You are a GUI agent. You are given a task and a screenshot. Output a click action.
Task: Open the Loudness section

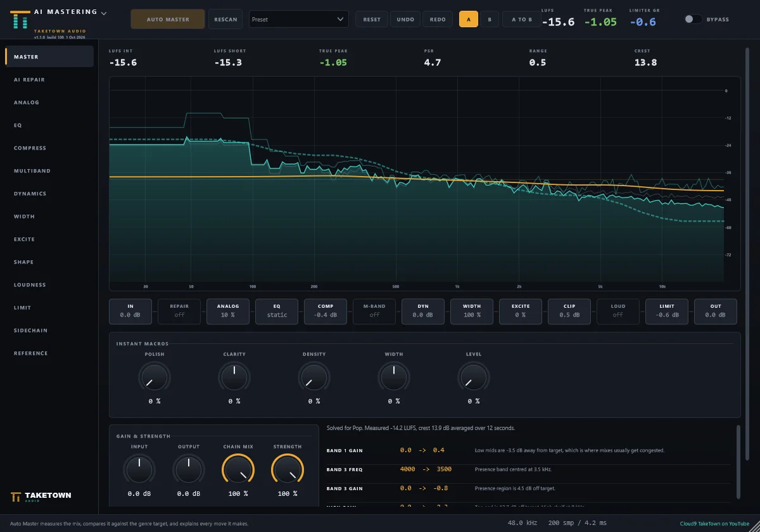pos(49,284)
